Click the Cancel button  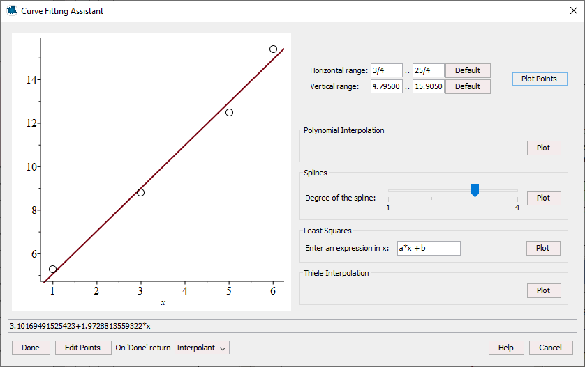pos(551,348)
